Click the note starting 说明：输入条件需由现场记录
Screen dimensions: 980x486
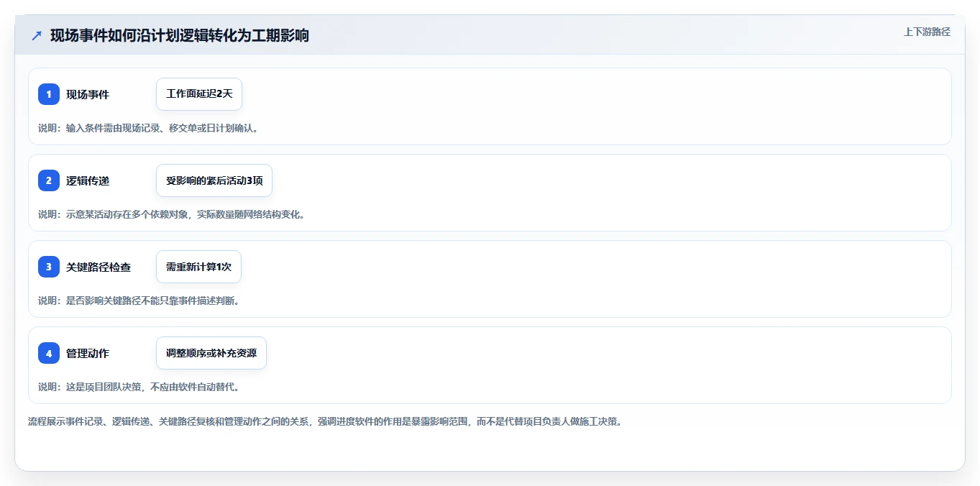click(x=148, y=128)
